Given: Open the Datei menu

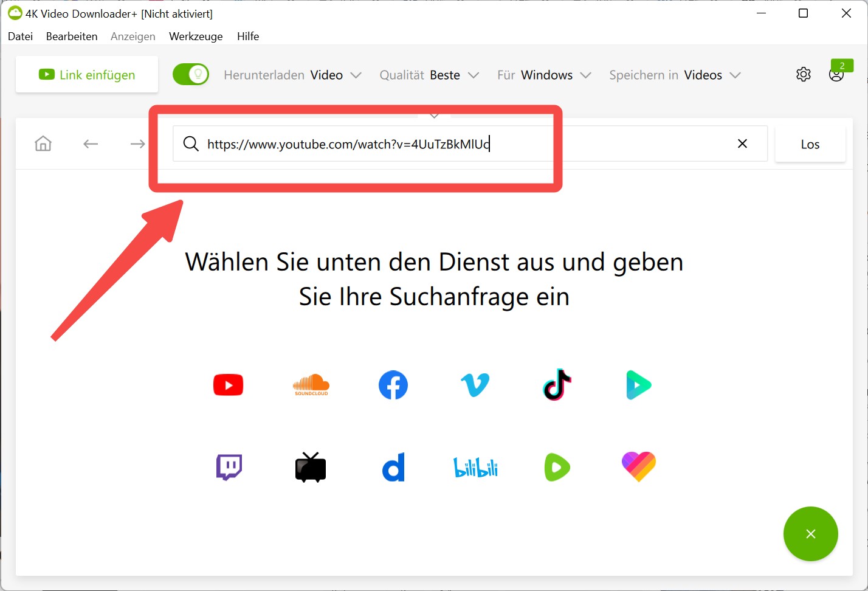Looking at the screenshot, I should pos(21,36).
